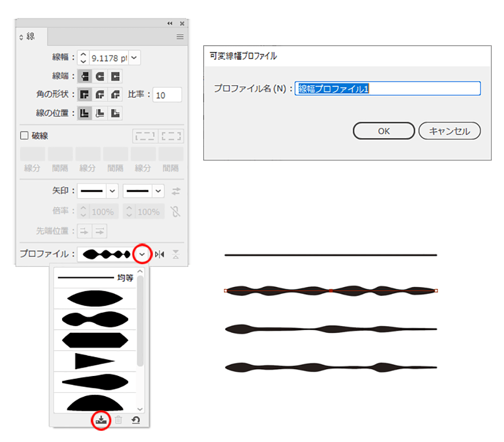Click the second arrow scale 100% field
Viewport: 504px width, 442px height.
pyautogui.click(x=150, y=211)
